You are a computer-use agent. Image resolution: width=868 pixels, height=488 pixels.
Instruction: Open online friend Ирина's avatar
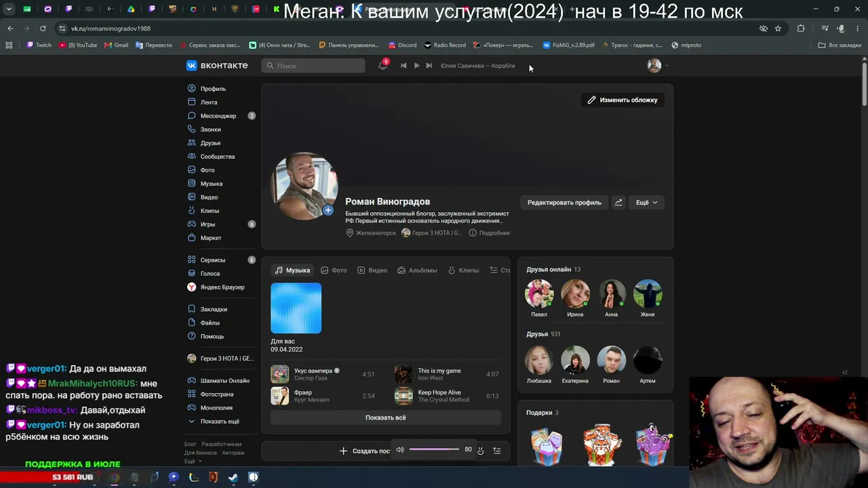pos(575,293)
